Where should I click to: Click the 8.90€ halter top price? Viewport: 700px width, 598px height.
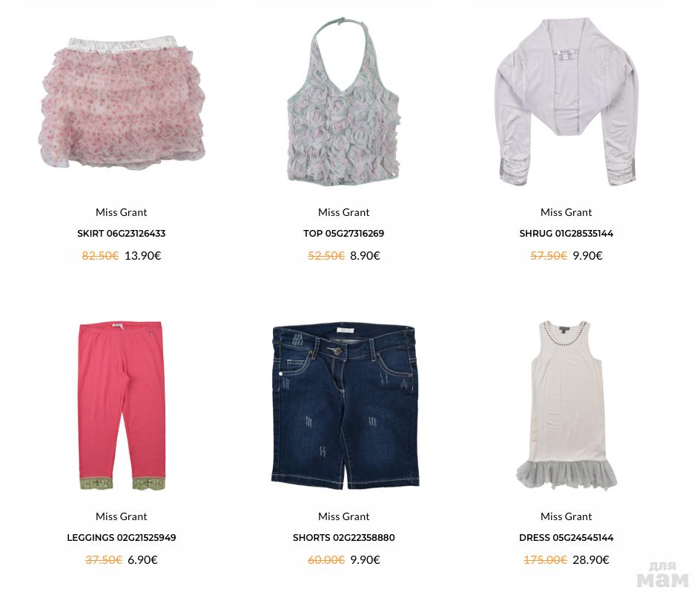click(x=365, y=255)
